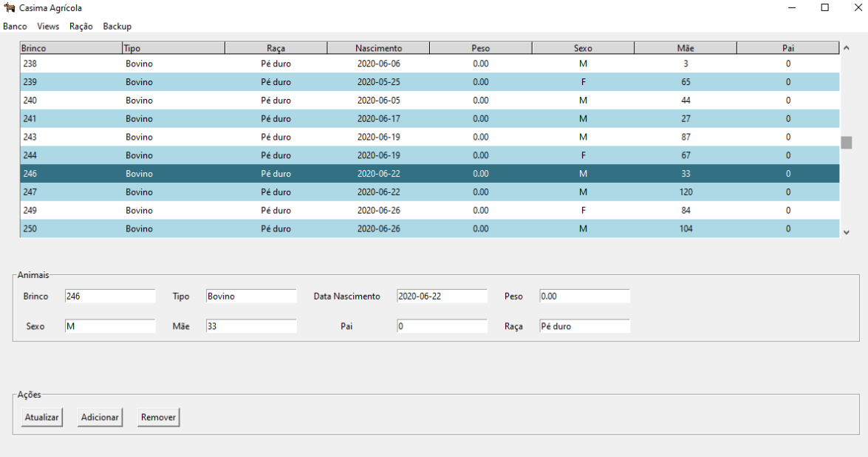This screenshot has width=868, height=457.
Task: Click the table scrollbar thumb
Action: (847, 143)
